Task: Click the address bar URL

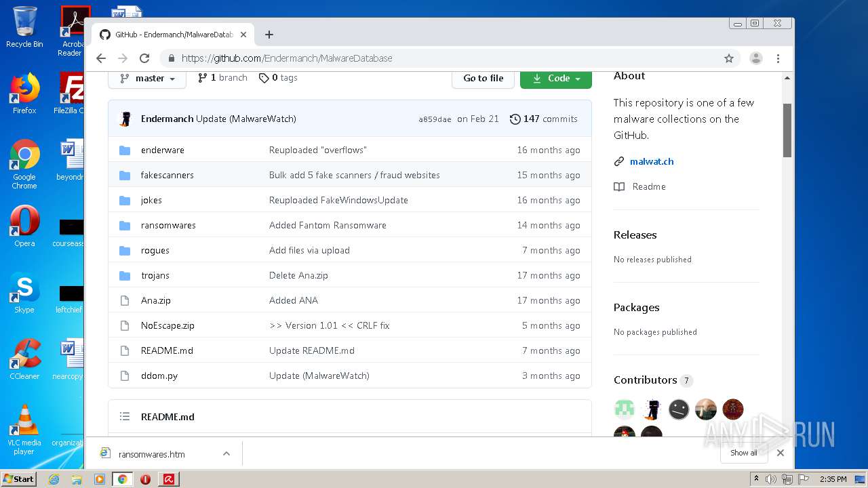Action: (x=287, y=58)
